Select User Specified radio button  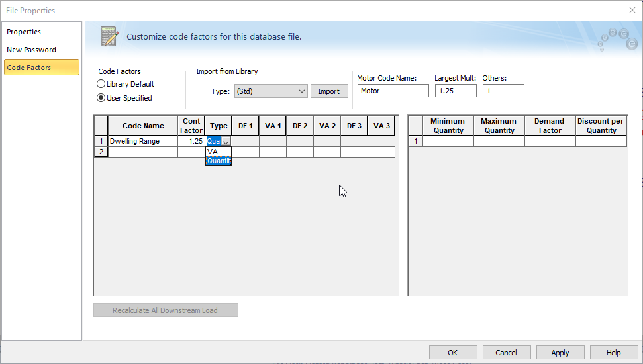[x=101, y=98]
